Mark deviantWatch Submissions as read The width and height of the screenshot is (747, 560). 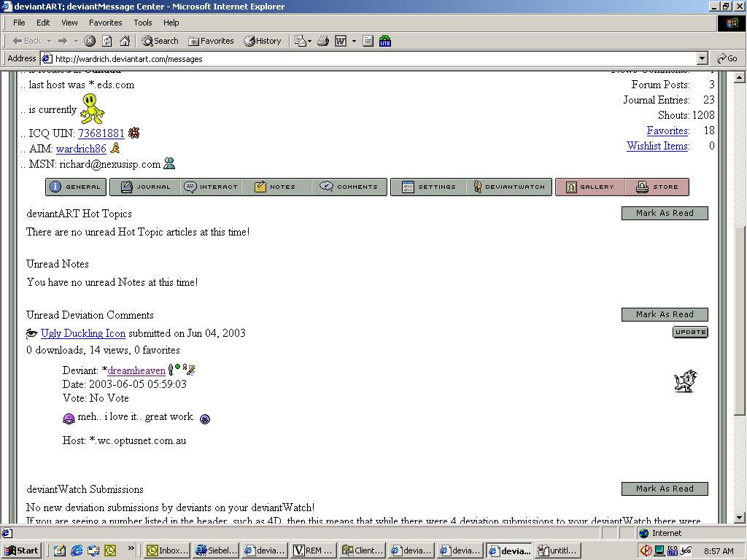coord(665,489)
